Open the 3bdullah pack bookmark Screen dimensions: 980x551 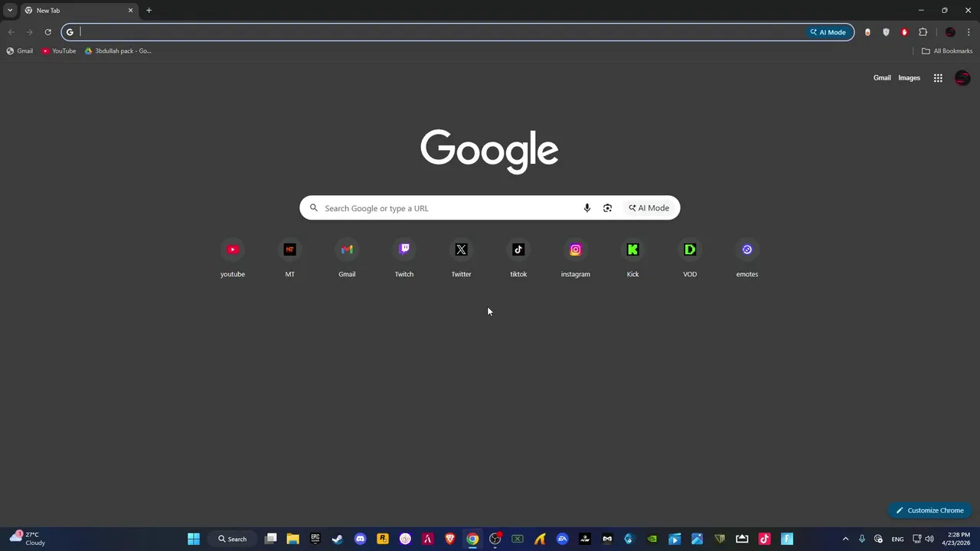click(118, 51)
